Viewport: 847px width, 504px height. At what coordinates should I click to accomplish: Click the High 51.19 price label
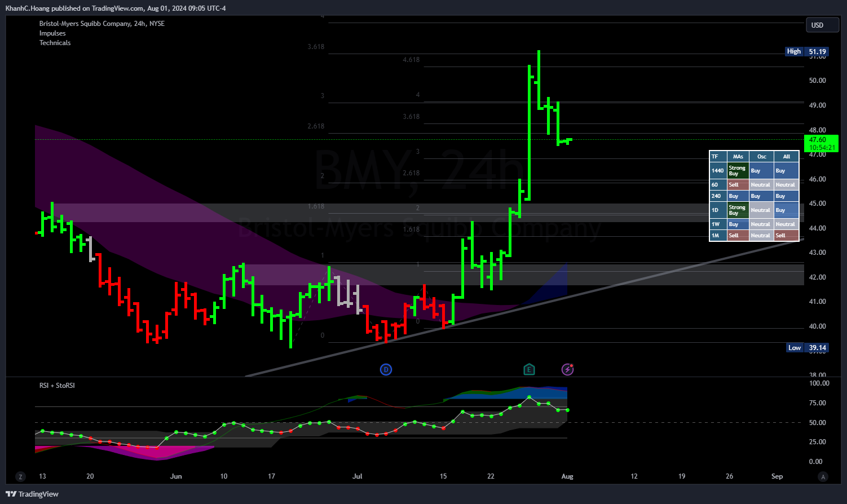tap(807, 51)
